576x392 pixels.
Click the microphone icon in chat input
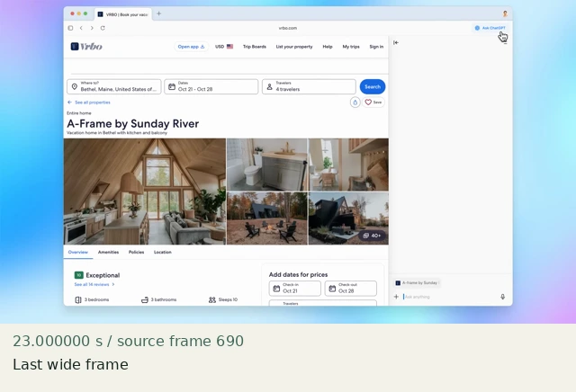tap(503, 297)
